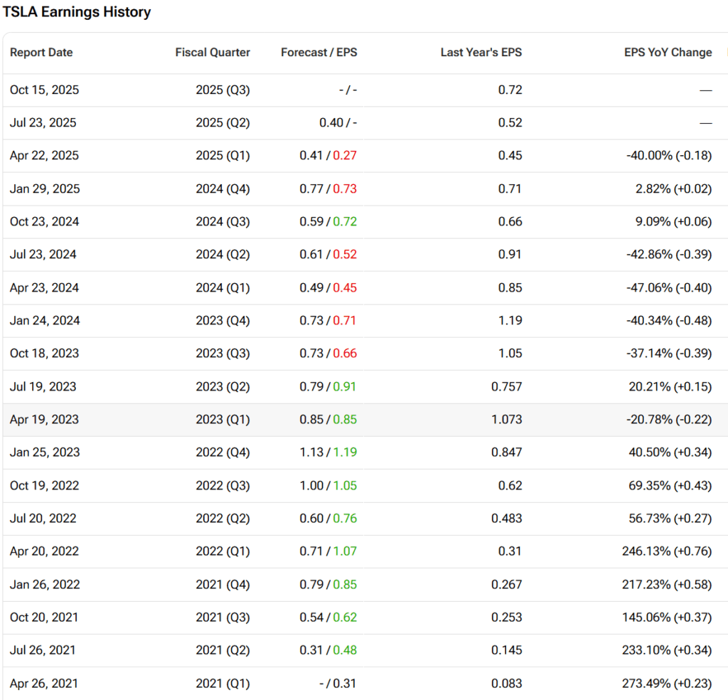728x700 pixels.
Task: Select the Jan 24, 2024 report date
Action: (x=45, y=321)
